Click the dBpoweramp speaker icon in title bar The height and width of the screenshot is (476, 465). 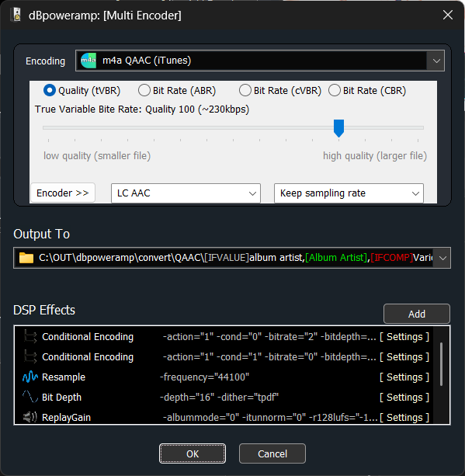17,15
